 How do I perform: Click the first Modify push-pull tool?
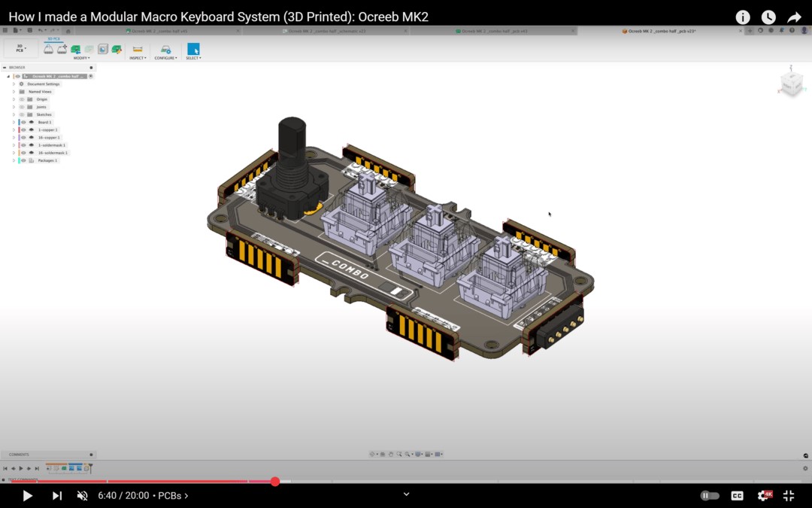tap(48, 49)
